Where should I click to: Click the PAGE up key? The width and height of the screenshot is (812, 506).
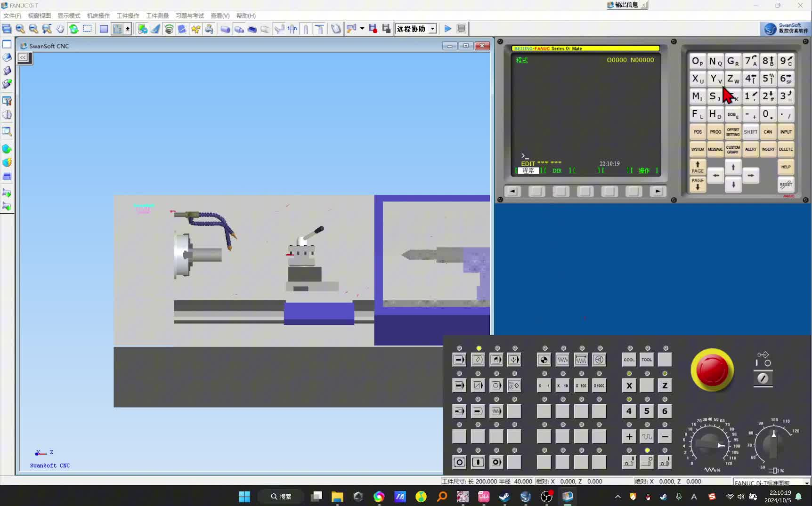click(698, 167)
